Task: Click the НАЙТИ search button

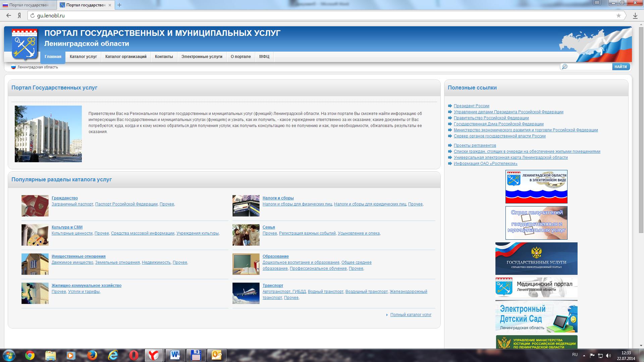Action: tap(621, 67)
